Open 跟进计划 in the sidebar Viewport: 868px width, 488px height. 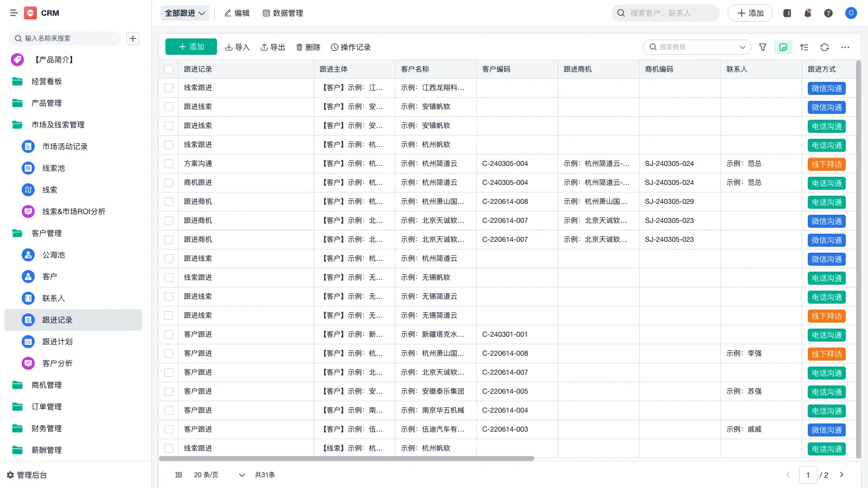click(x=58, y=342)
